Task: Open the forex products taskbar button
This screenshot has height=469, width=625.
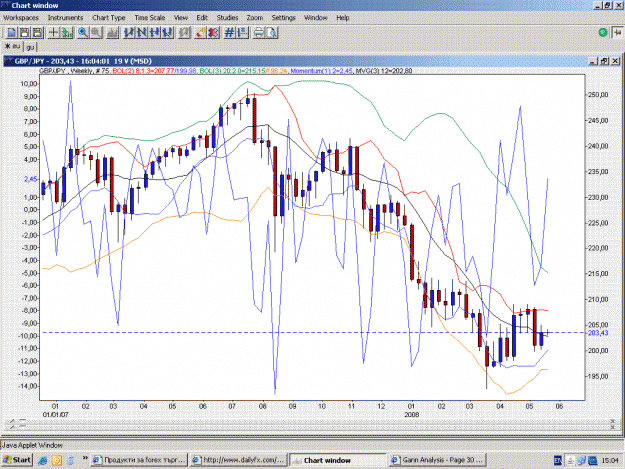Action: tap(139, 460)
